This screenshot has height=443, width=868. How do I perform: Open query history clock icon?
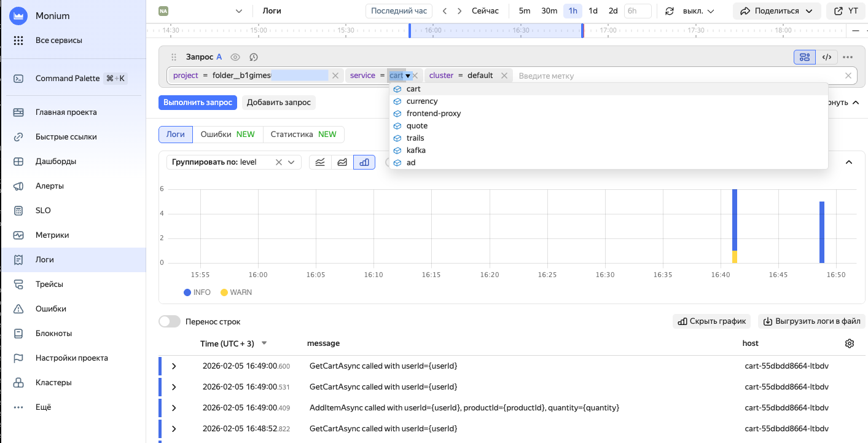tap(254, 57)
